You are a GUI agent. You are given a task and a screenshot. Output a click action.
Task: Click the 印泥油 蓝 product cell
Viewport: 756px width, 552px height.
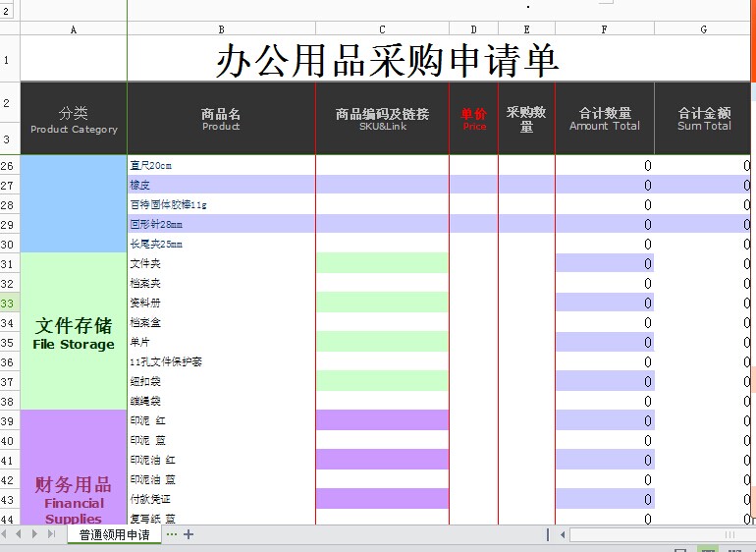point(221,480)
